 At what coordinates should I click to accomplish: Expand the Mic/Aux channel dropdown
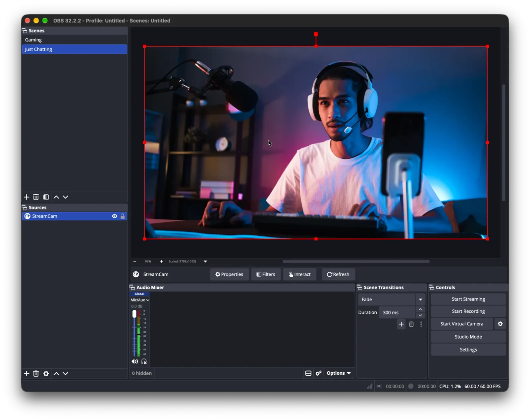(140, 300)
